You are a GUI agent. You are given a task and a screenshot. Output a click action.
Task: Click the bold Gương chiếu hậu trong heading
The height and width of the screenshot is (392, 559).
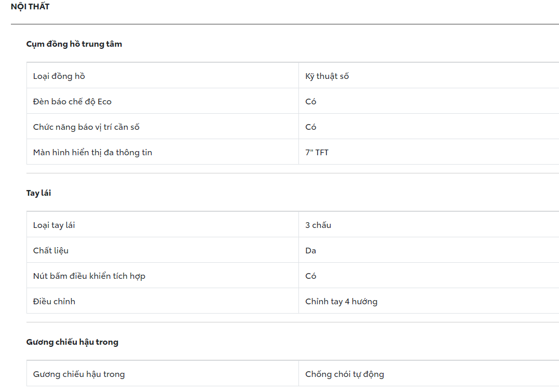coord(72,342)
